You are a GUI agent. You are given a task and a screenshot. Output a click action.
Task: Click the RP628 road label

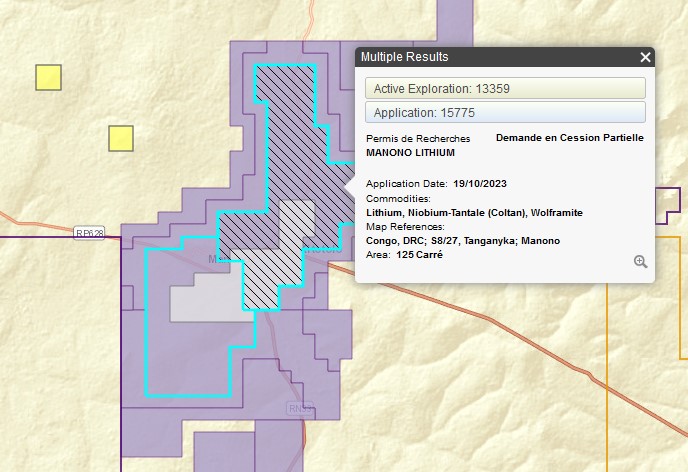pyautogui.click(x=89, y=233)
